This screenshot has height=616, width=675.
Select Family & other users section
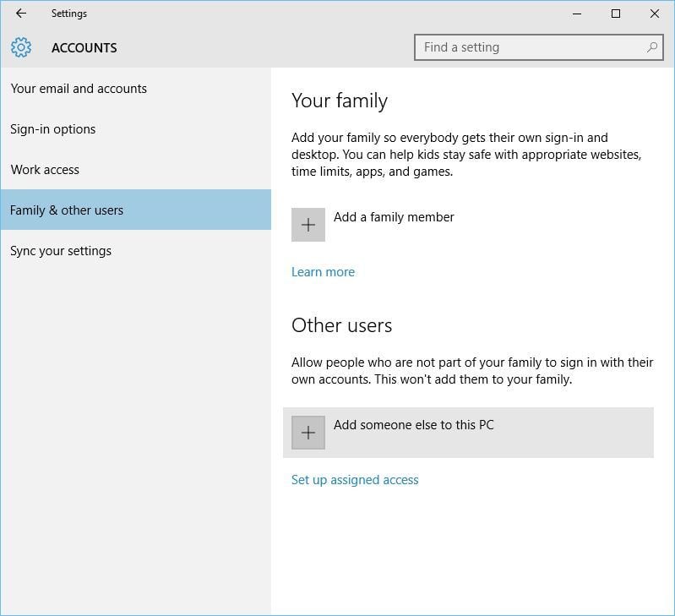pos(136,210)
